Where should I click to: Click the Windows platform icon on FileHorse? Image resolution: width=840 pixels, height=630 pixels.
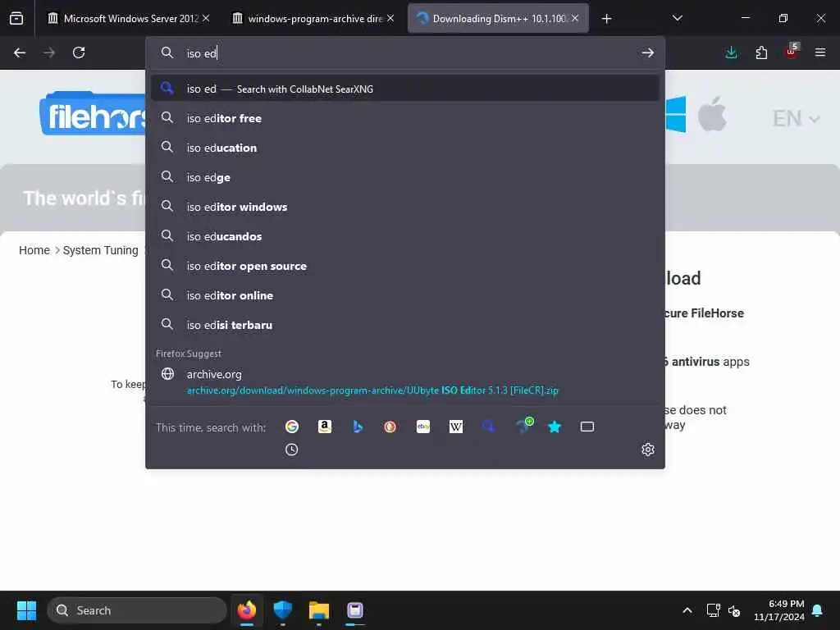coord(676,114)
